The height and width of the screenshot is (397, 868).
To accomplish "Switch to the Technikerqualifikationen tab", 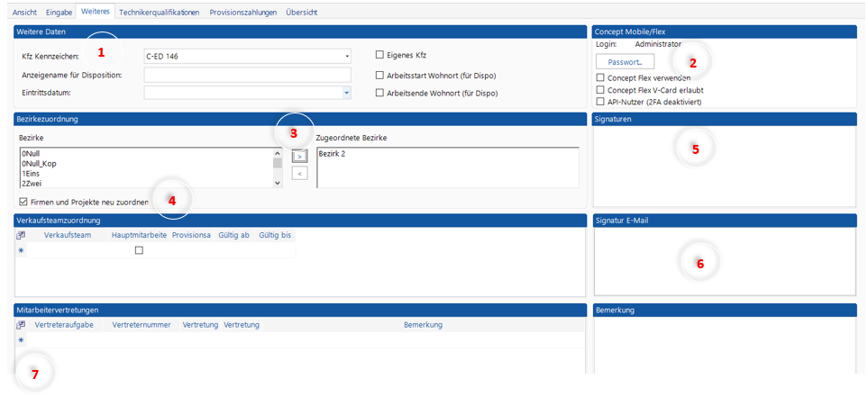I will [x=159, y=13].
